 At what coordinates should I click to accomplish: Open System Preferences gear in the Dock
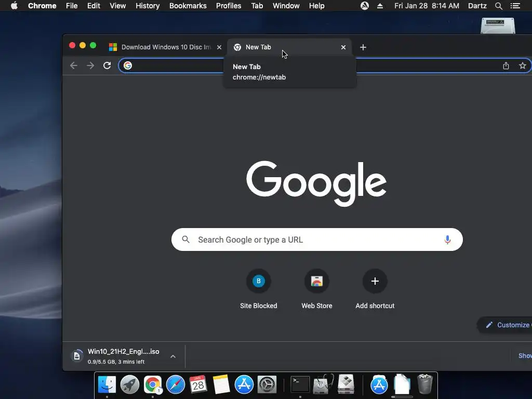[267, 384]
